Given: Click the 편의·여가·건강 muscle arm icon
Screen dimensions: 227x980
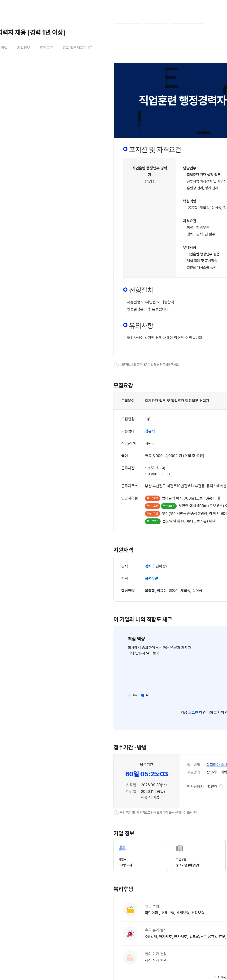Looking at the screenshot, I should pos(130,957).
